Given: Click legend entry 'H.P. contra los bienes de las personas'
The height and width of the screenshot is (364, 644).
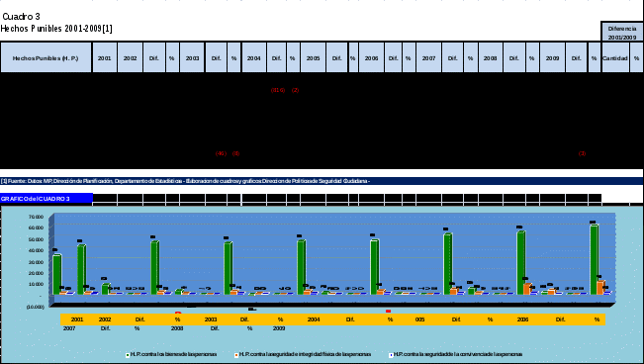Looking at the screenshot, I should 173,354.
